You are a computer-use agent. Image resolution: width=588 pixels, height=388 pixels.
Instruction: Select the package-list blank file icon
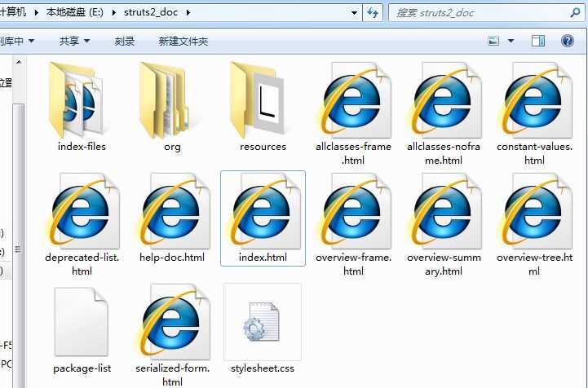point(82,322)
